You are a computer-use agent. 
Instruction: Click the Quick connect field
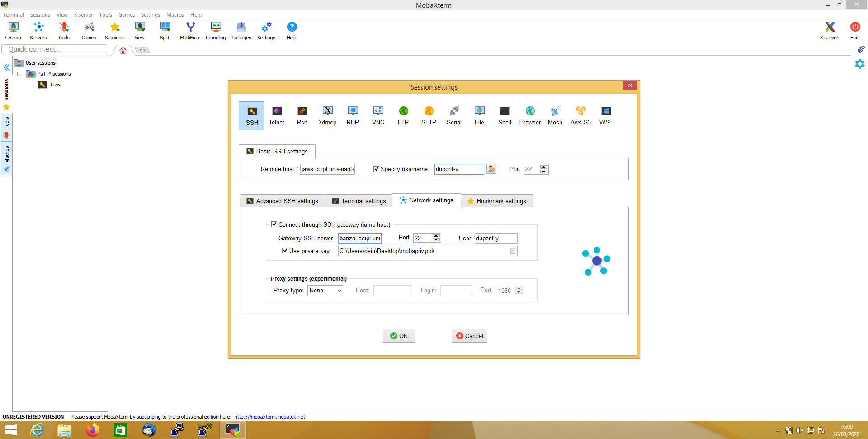[54, 49]
